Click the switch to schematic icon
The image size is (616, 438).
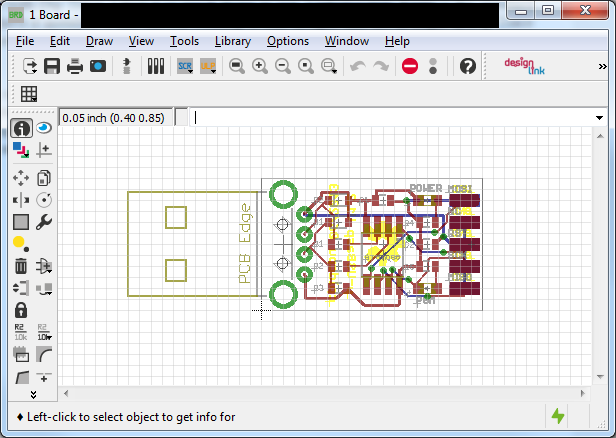(x=126, y=66)
